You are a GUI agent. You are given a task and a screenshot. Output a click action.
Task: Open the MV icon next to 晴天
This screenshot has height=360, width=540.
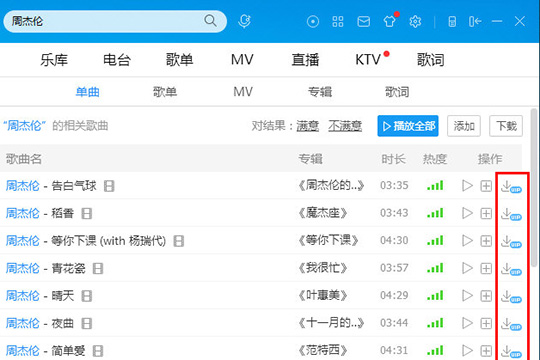[x=86, y=296]
